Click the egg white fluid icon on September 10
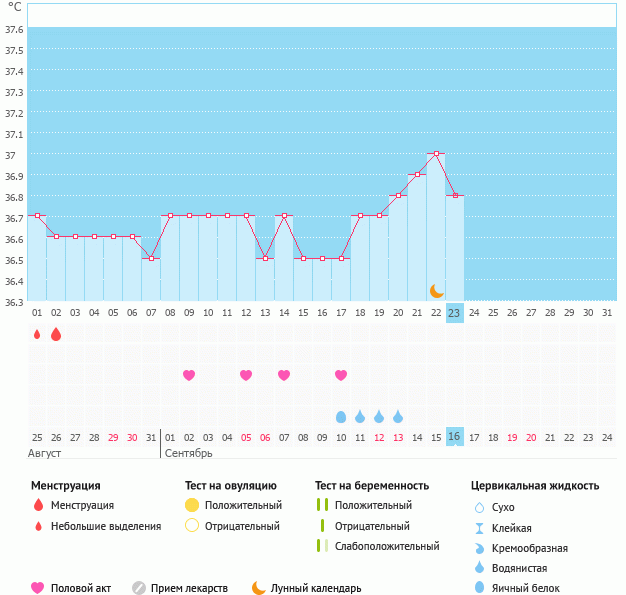This screenshot has width=626, height=595. (x=341, y=417)
